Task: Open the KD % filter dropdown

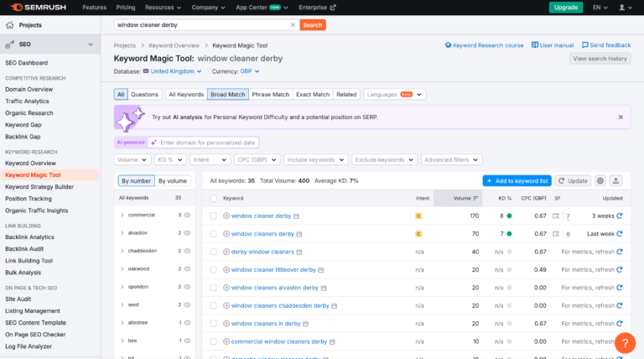Action: [170, 159]
